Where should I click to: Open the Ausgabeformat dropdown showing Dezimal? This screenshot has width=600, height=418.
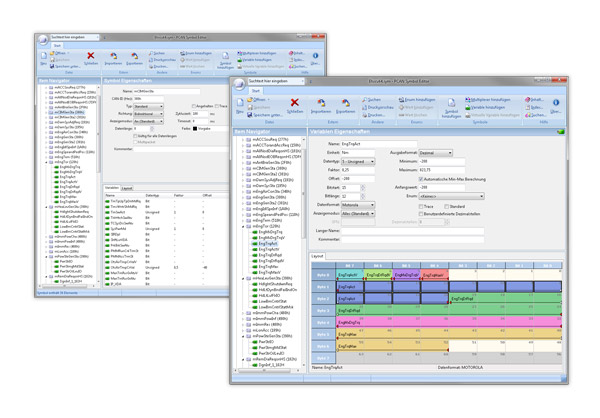(x=435, y=153)
